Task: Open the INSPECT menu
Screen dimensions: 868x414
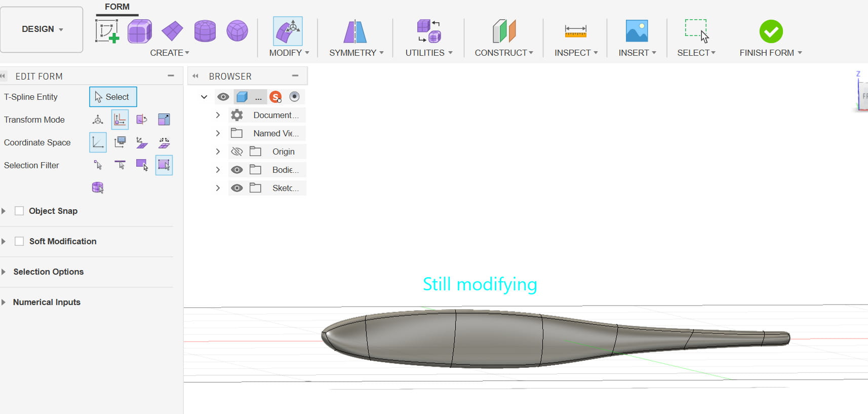Action: pyautogui.click(x=576, y=53)
